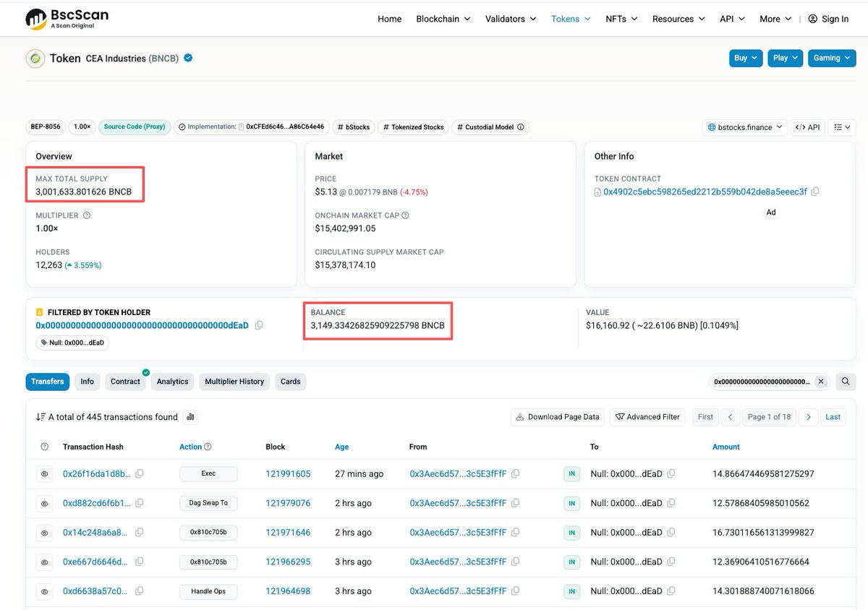
Task: Open the transactions chart icon
Action: coord(190,417)
